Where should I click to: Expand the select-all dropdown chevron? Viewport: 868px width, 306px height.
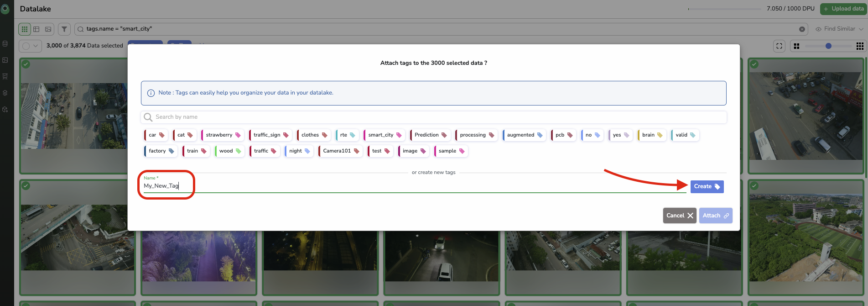coord(36,46)
